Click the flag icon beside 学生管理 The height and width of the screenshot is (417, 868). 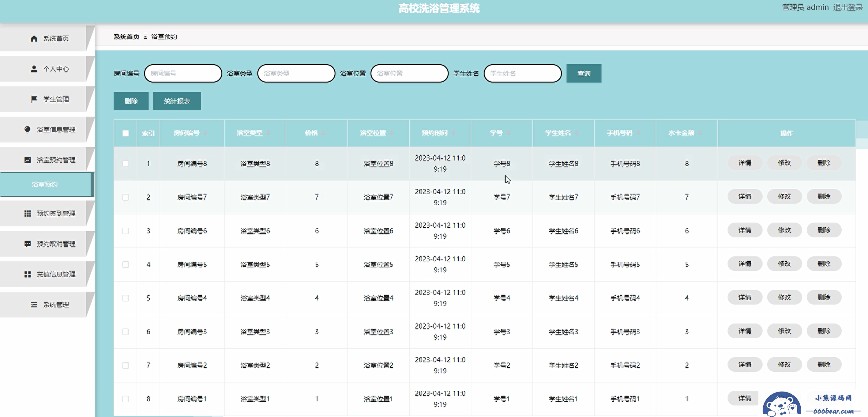tap(34, 99)
